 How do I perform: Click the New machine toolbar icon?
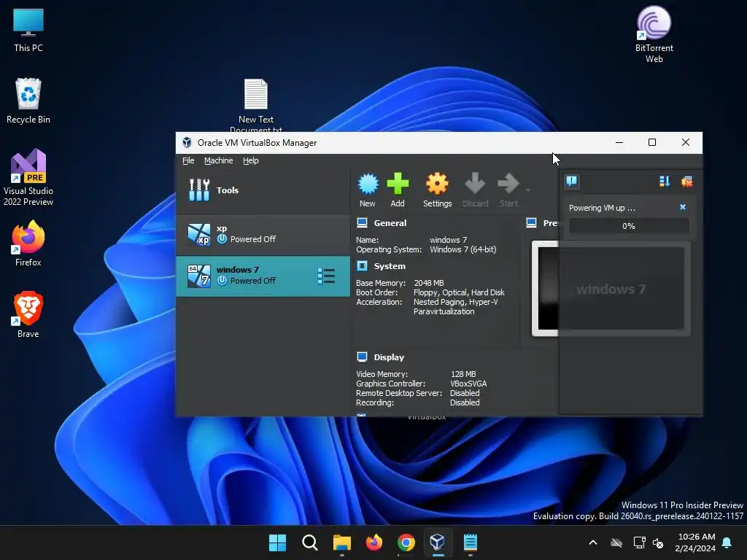[368, 190]
